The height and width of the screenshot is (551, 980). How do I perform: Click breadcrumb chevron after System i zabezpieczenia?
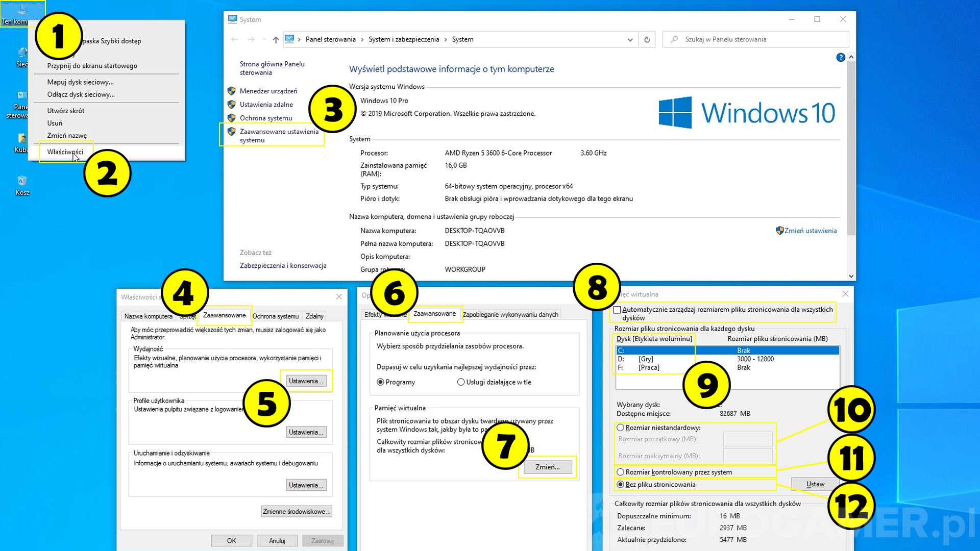point(445,39)
